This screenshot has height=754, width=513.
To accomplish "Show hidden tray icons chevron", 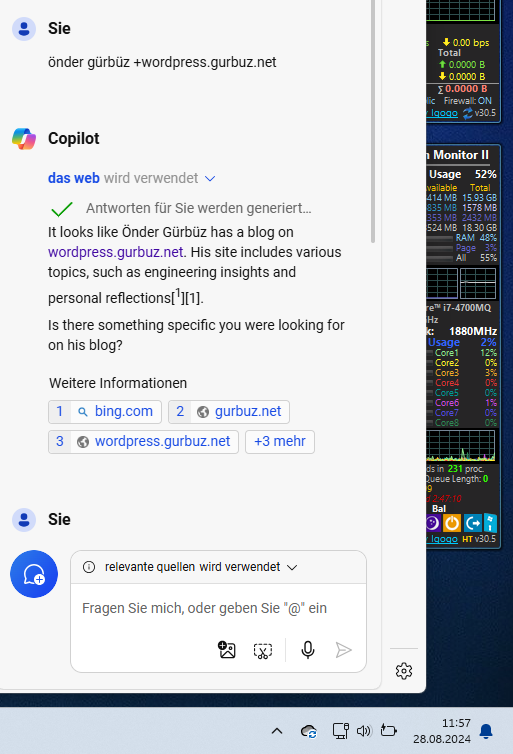I will tap(276, 731).
